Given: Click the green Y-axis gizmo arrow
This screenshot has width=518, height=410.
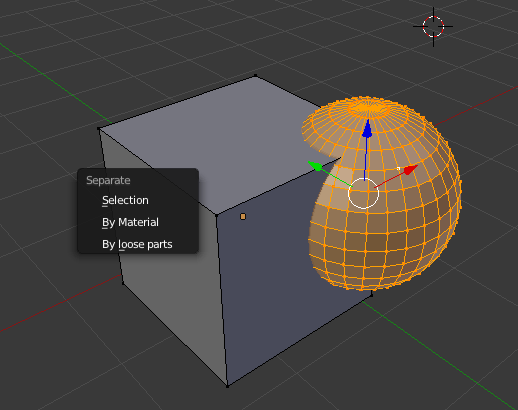Looking at the screenshot, I should coord(315,166).
